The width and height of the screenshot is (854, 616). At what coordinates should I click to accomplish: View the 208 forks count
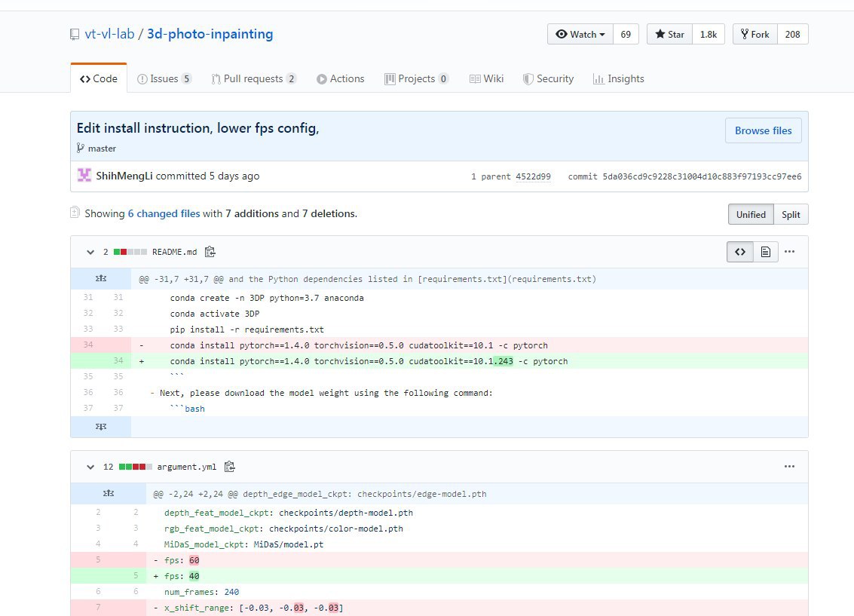tap(792, 35)
